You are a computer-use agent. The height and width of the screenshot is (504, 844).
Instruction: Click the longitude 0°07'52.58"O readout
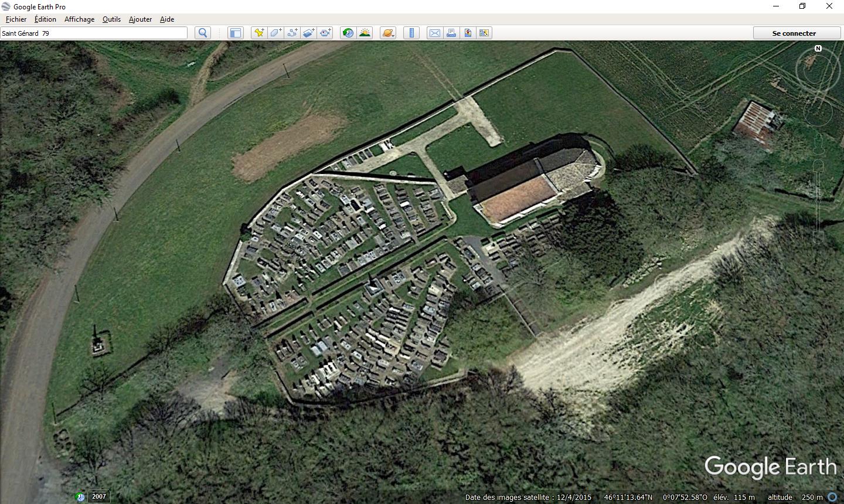pyautogui.click(x=685, y=498)
